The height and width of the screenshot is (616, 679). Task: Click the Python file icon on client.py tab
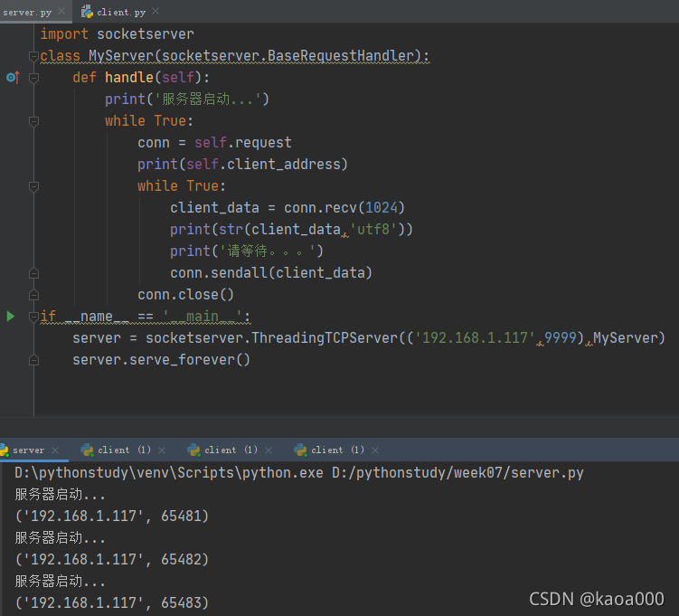click(x=87, y=12)
